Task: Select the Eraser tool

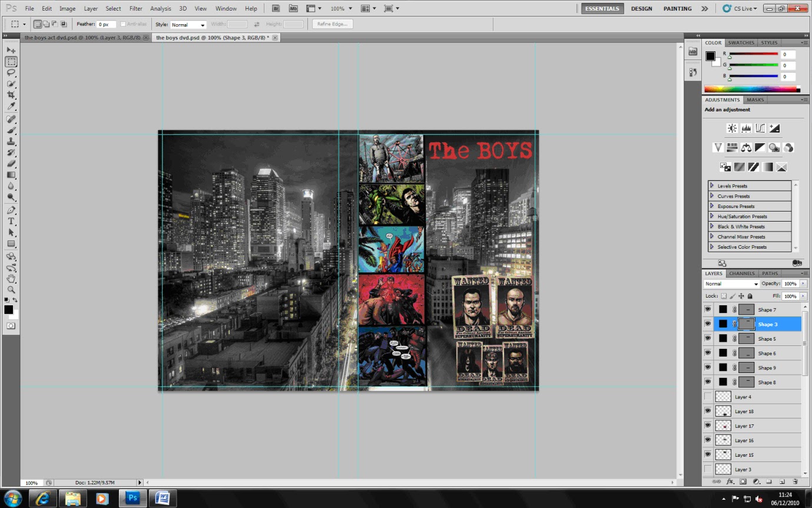Action: (11, 164)
